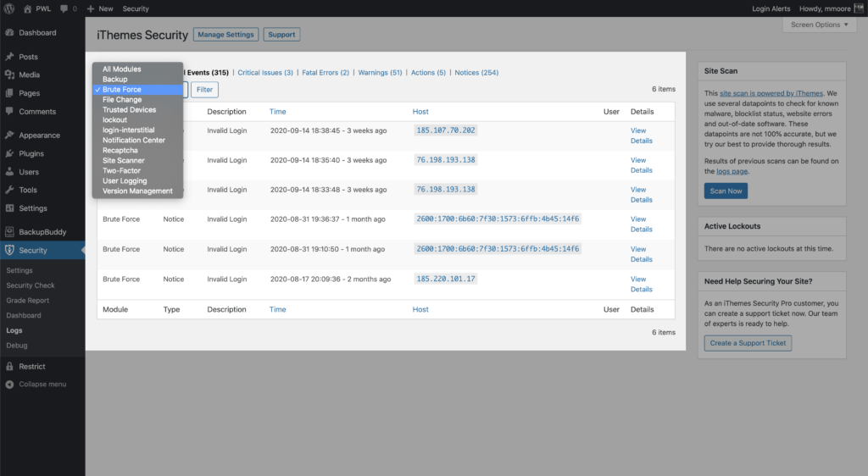Viewport: 868px width, 476px height.
Task: Open the Logs submenu item
Action: [x=14, y=330]
